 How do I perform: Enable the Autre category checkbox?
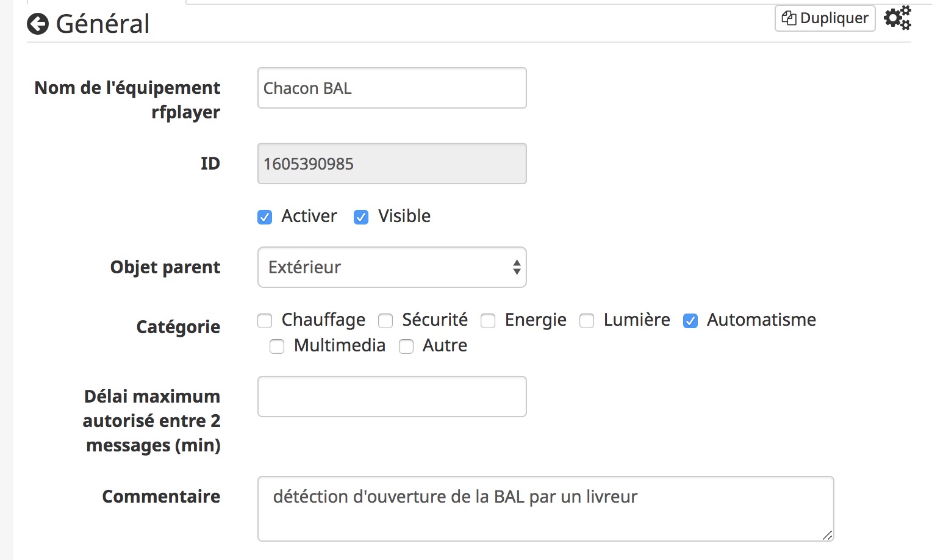[x=406, y=346]
